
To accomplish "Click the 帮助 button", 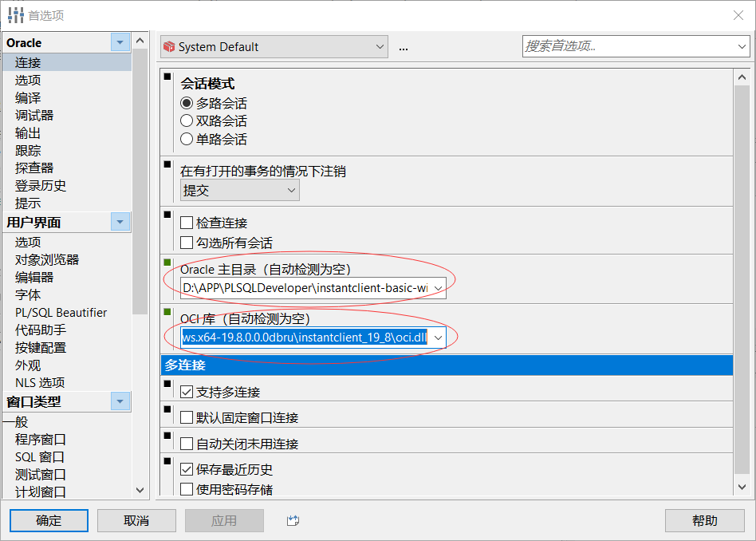I will pos(705,520).
